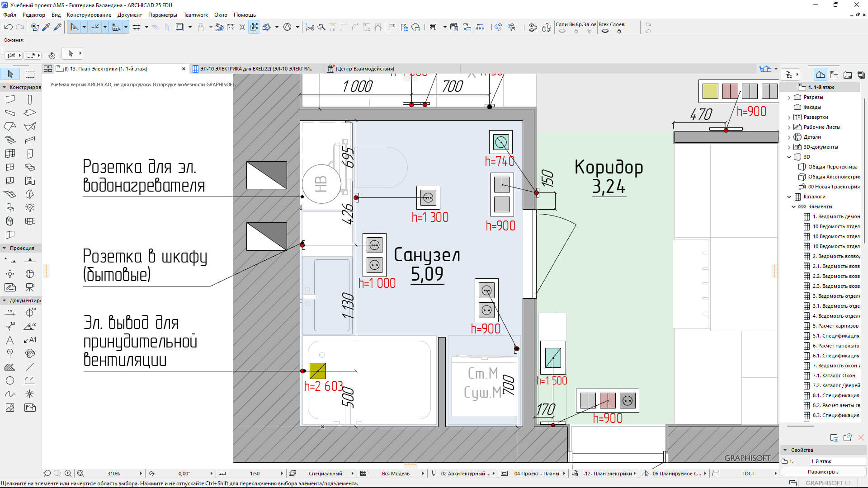Toggle guide lines snapping button
This screenshot has width=868, height=488.
(x=75, y=28)
